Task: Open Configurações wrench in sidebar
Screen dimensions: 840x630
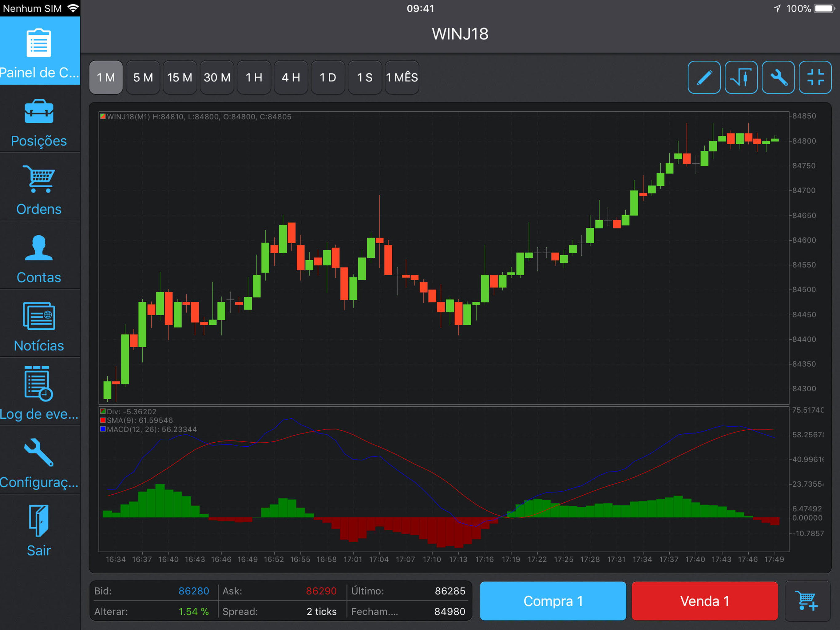Action: tap(39, 452)
